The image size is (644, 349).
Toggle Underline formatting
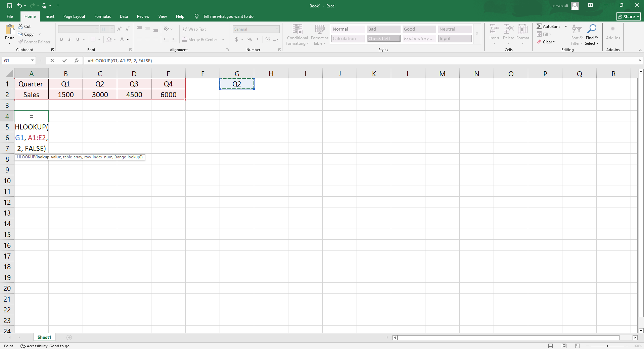78,39
